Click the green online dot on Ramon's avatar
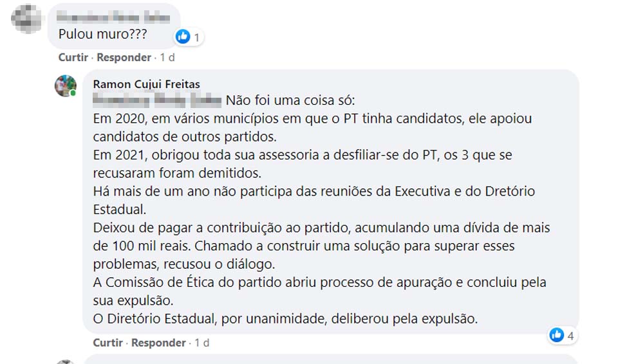The image size is (618, 364). [73, 94]
